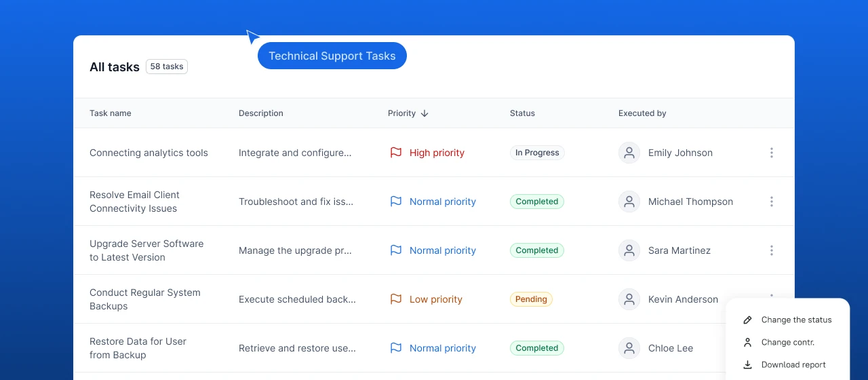Click the 58 tasks count badge
This screenshot has height=380, width=868.
click(167, 66)
